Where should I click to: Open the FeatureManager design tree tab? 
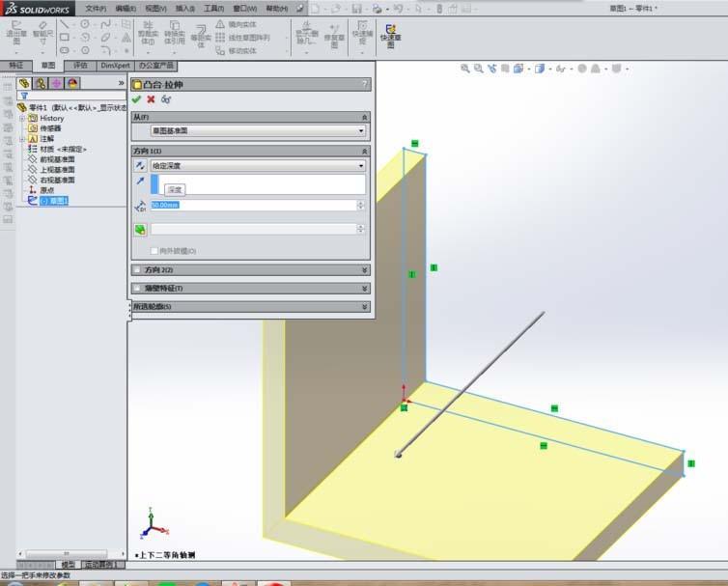tap(24, 83)
